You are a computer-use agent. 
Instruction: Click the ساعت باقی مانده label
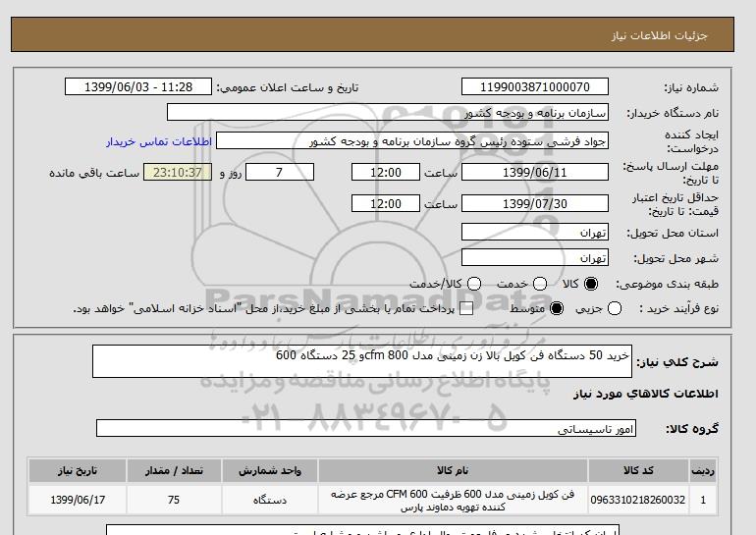pos(94,173)
